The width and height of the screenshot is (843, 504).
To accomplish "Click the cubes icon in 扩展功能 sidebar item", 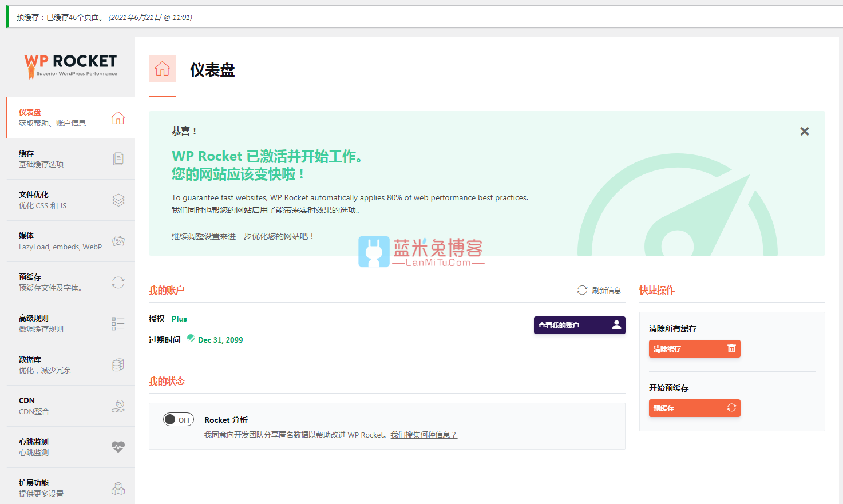I will click(118, 489).
